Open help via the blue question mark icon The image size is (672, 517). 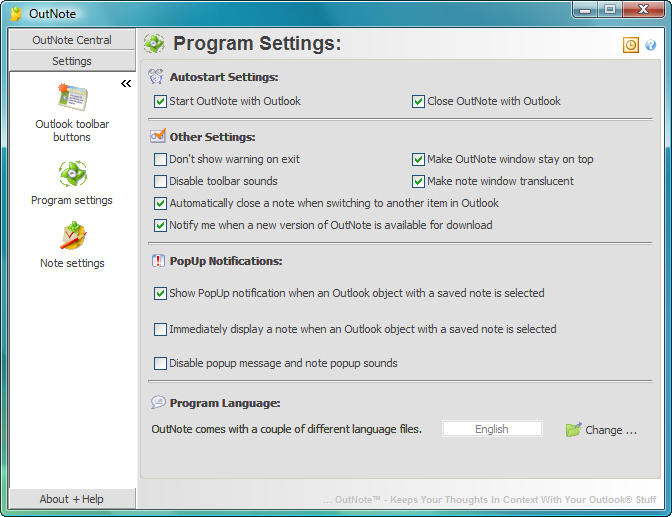click(651, 45)
